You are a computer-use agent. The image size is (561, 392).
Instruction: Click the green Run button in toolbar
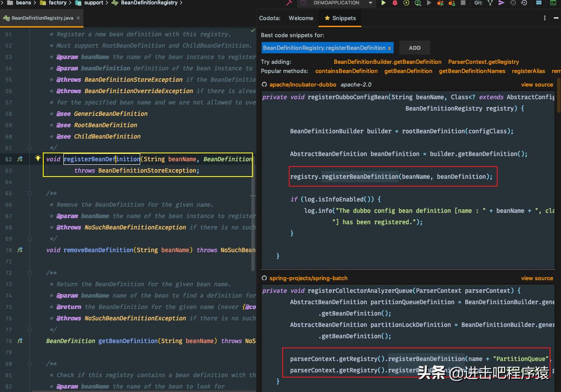pyautogui.click(x=383, y=3)
